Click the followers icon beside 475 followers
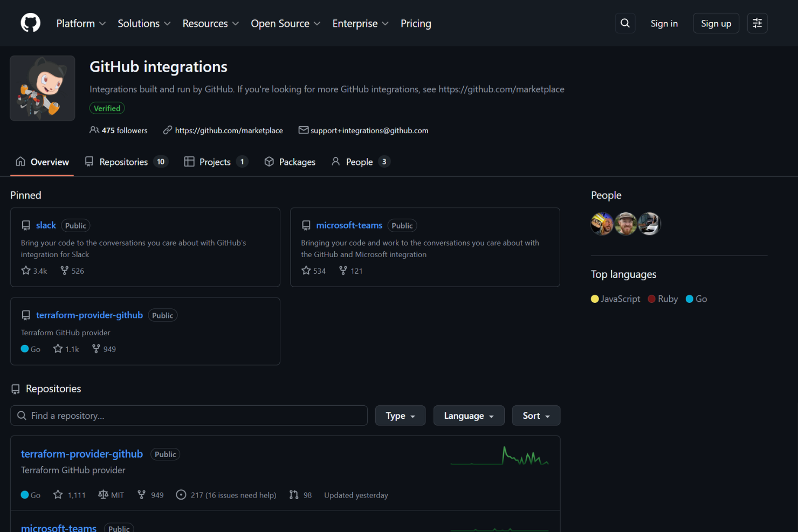 95,130
